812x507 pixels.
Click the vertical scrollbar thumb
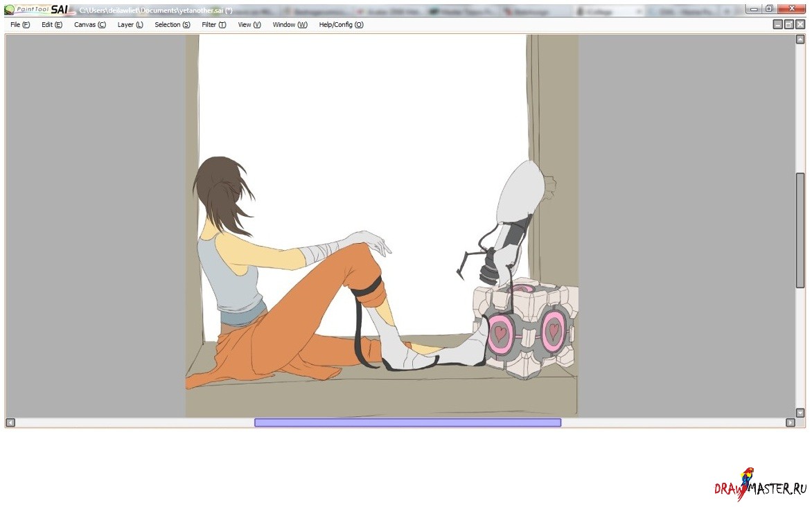coord(800,230)
